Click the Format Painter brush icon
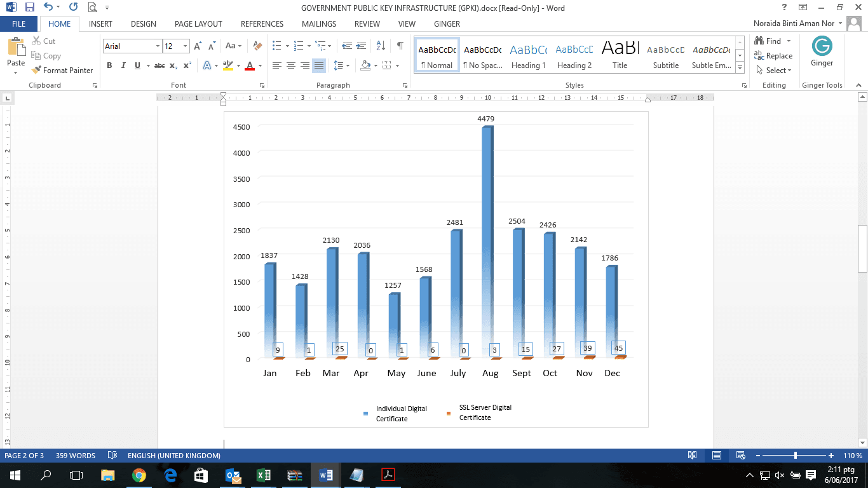 [x=37, y=71]
